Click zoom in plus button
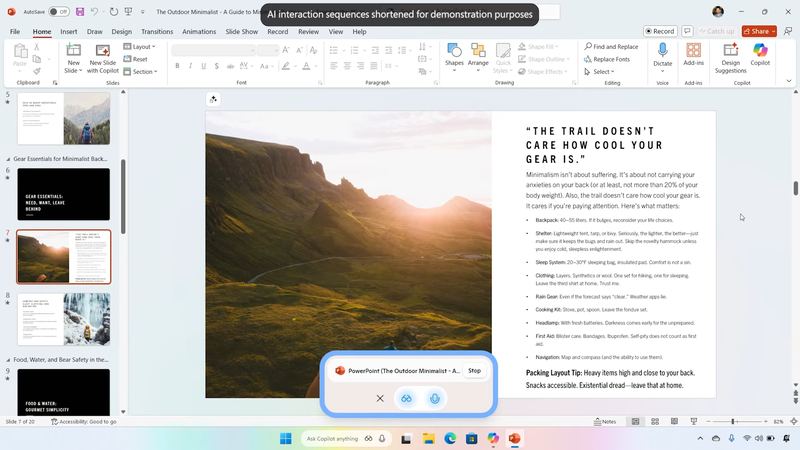 point(766,421)
